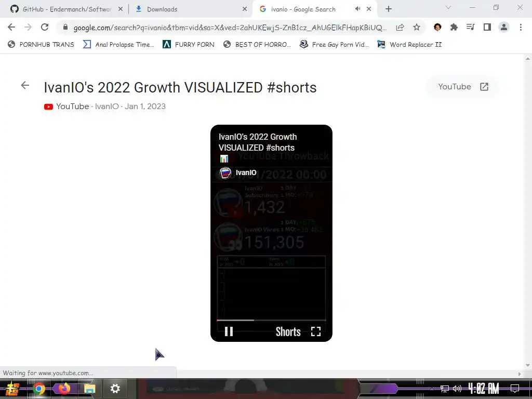Bookmark this page with the star icon

click(417, 27)
